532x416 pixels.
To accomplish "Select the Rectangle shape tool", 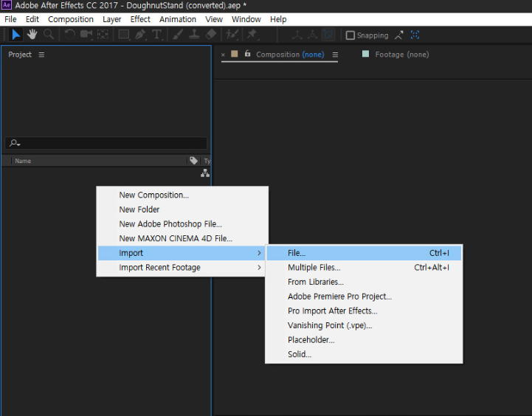I will [123, 35].
